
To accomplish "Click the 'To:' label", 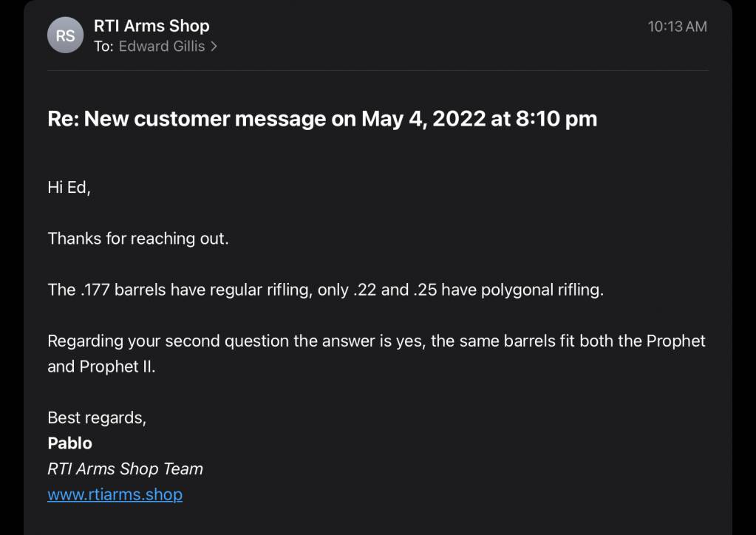I will coord(103,47).
